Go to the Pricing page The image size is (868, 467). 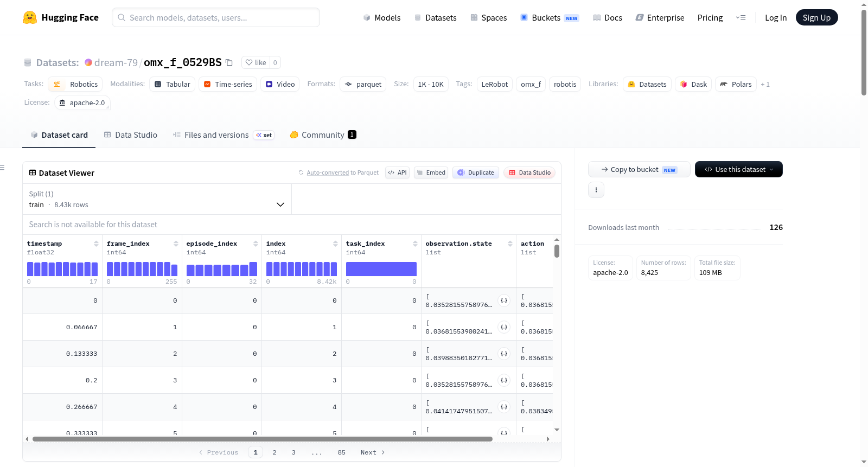tap(710, 17)
